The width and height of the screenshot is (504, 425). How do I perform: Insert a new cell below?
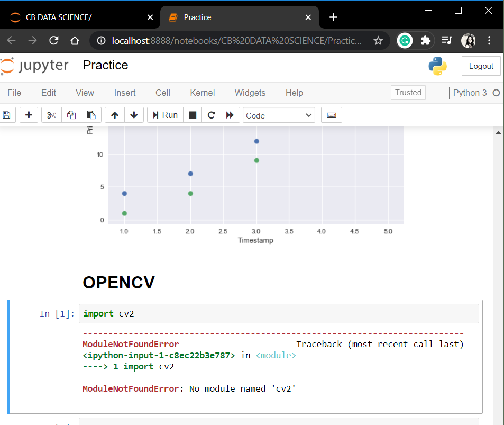pyautogui.click(x=29, y=115)
